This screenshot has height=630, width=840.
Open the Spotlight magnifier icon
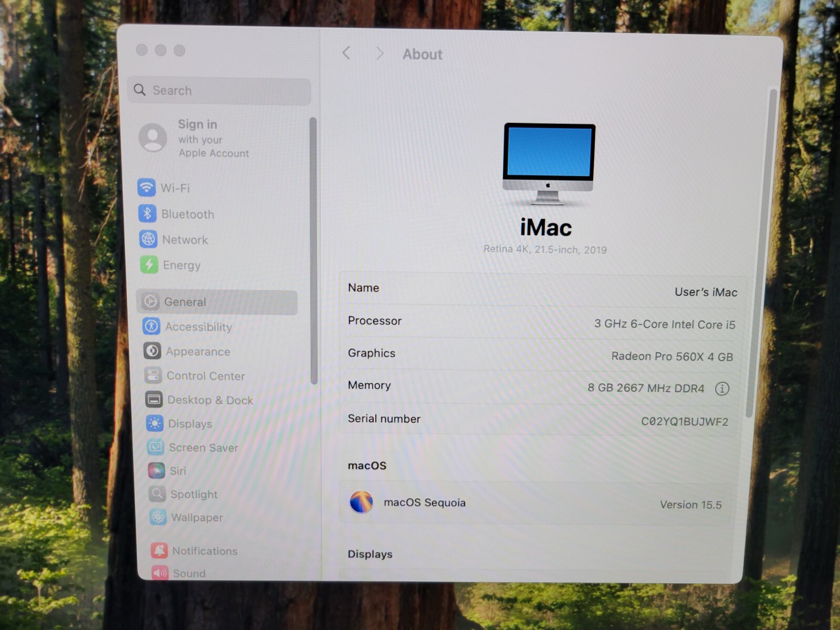(x=157, y=493)
